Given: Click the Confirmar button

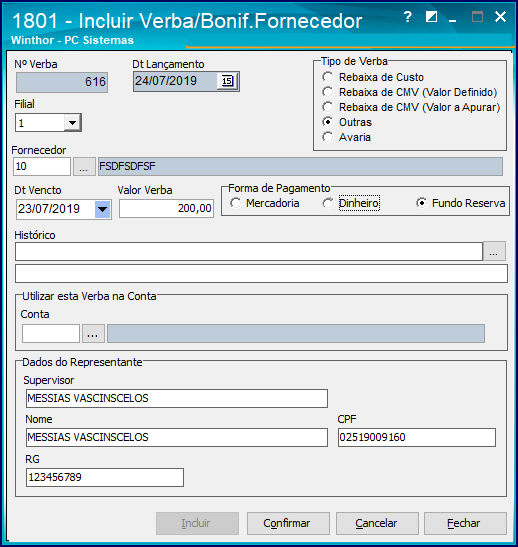Looking at the screenshot, I should click(x=288, y=523).
